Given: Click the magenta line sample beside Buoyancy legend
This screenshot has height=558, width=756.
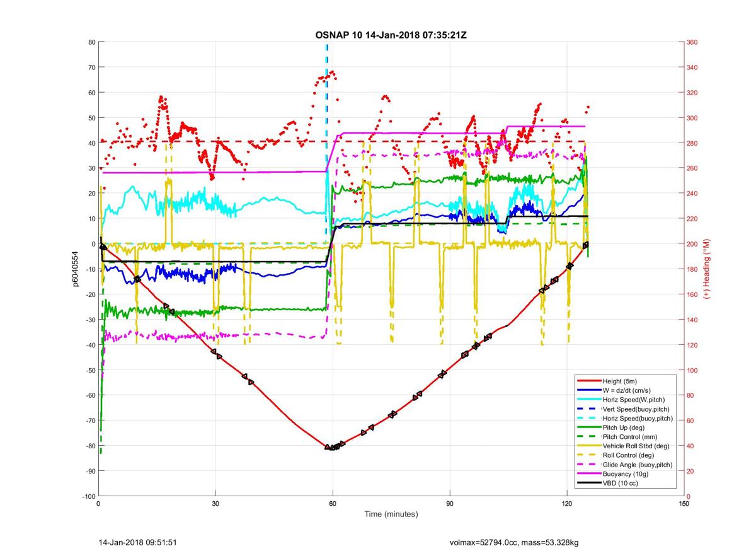Looking at the screenshot, I should click(x=588, y=474).
